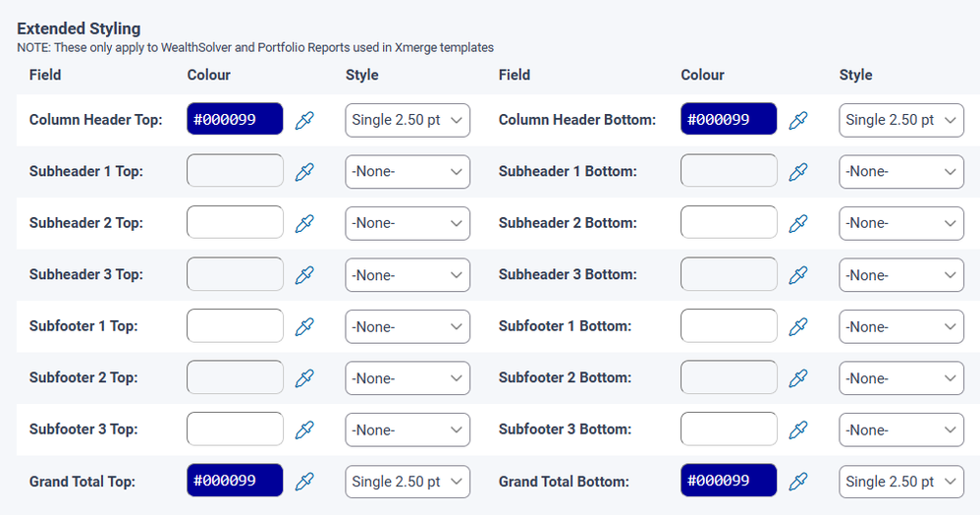Open Subheader 3 Bottom style dropdown
This screenshot has width=980, height=515.
[901, 275]
